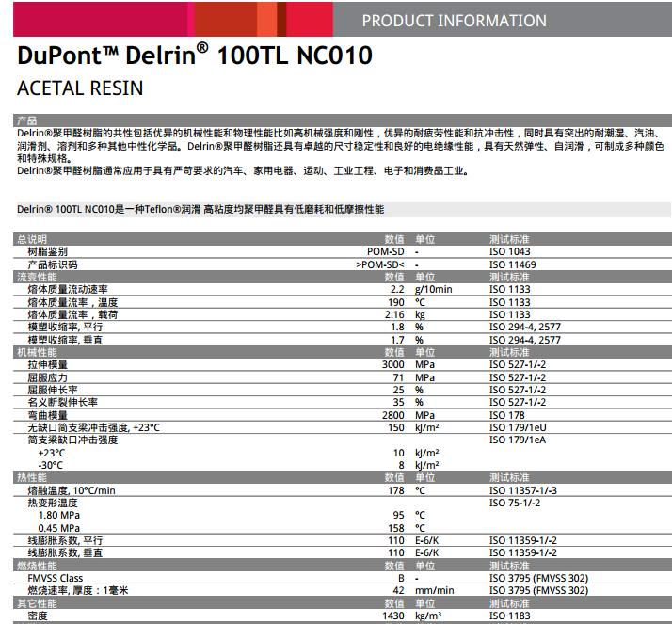Viewport: 672px width, 624px height.
Task: Select the 95 deflection temperature value
Action: pos(398,515)
